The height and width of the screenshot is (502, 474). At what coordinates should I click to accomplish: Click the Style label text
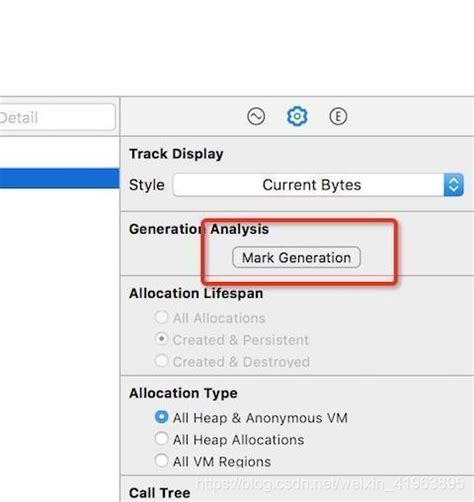click(147, 185)
